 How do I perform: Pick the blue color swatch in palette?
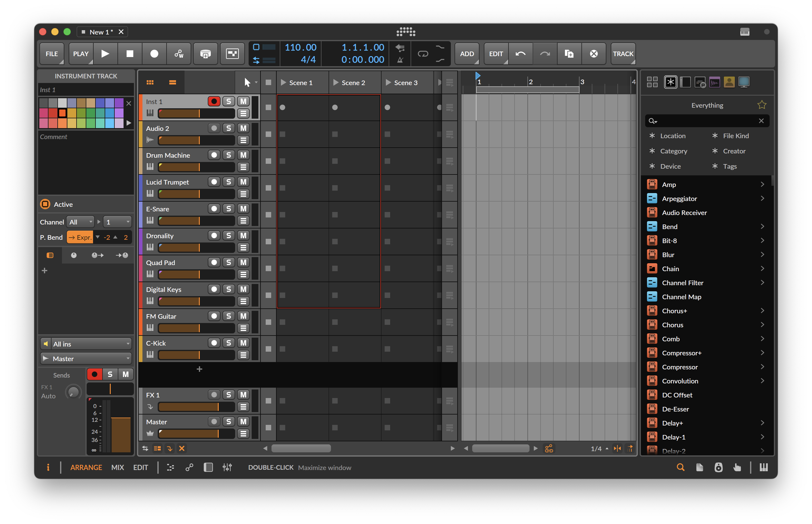110,113
